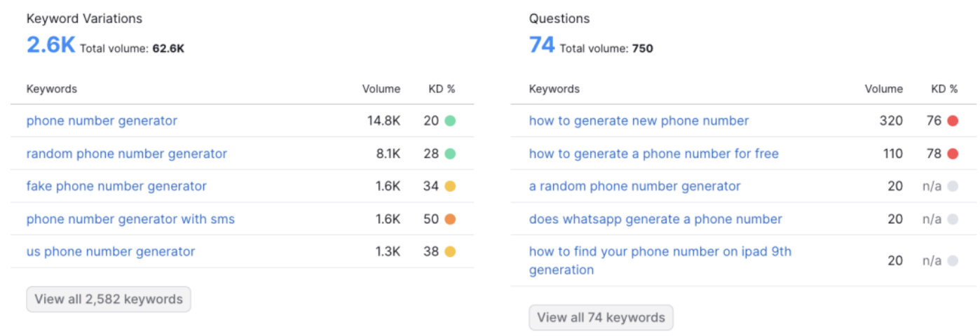Select does whatsapp generate a phone number link

(655, 219)
